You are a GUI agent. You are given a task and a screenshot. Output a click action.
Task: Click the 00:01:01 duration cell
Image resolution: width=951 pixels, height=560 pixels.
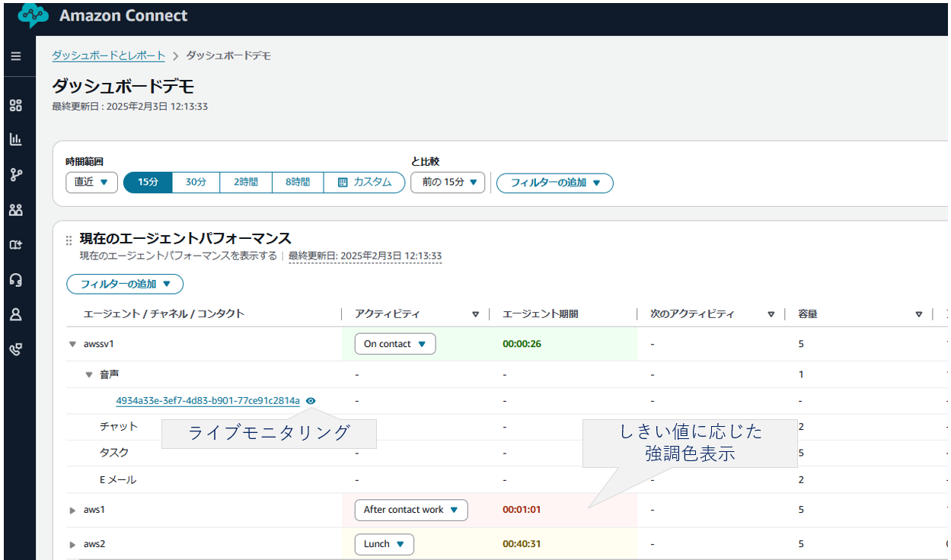tap(522, 510)
